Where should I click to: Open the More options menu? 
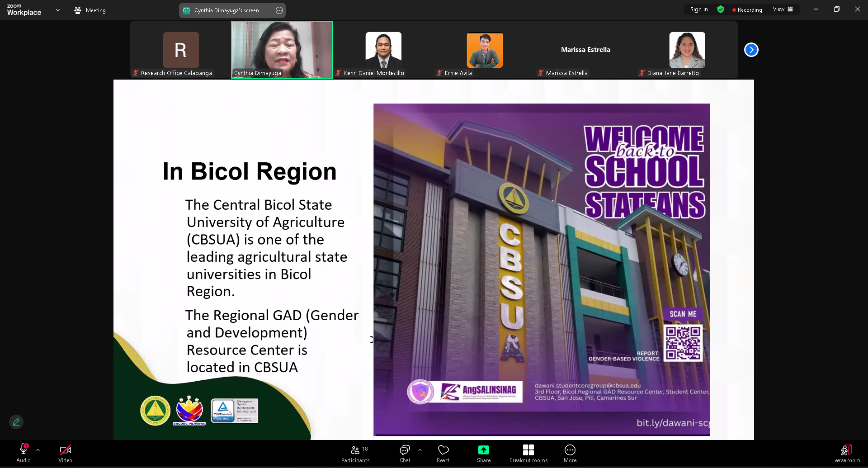(x=570, y=454)
